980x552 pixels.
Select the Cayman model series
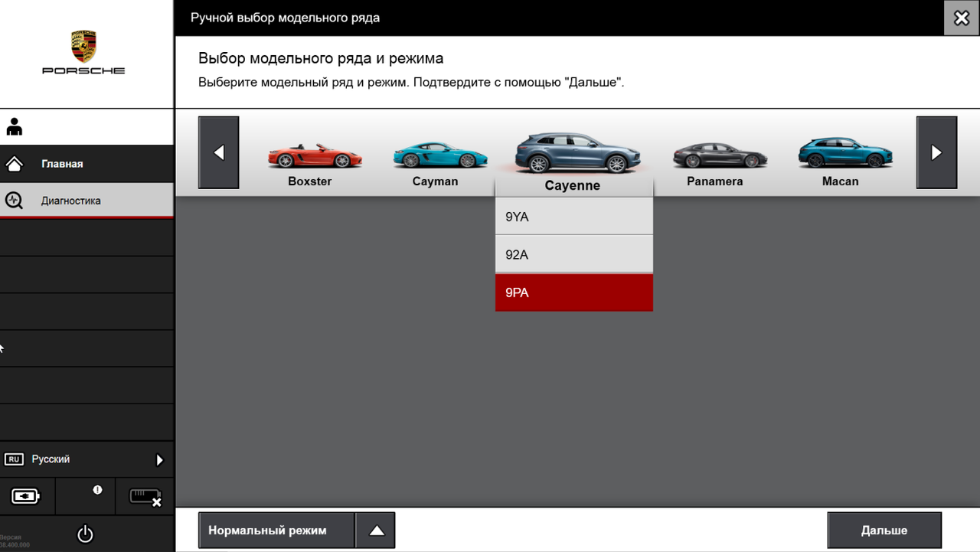point(435,162)
